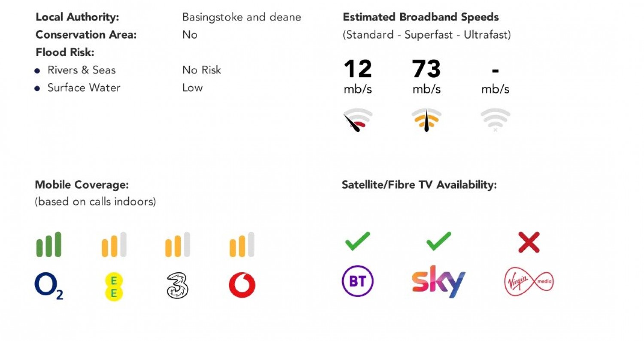Screen dimensions: 644x341
Task: Click the orange superfast speed gauge
Action: point(426,120)
